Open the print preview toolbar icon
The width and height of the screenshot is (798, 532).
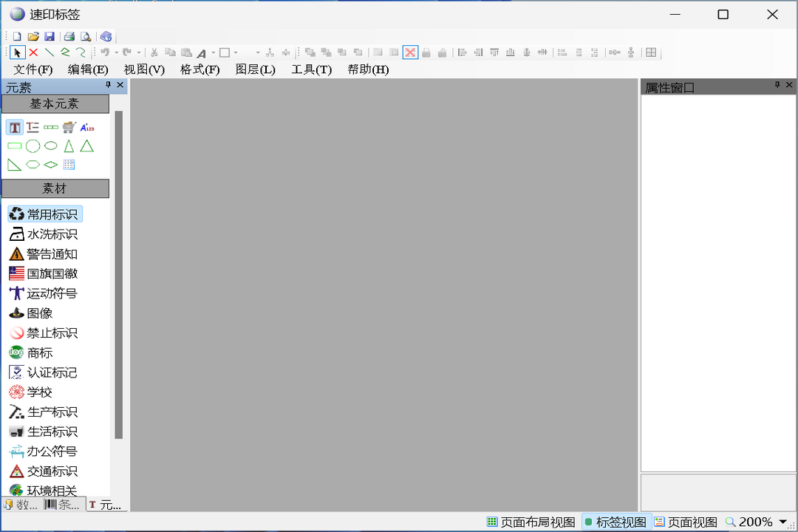(x=86, y=36)
